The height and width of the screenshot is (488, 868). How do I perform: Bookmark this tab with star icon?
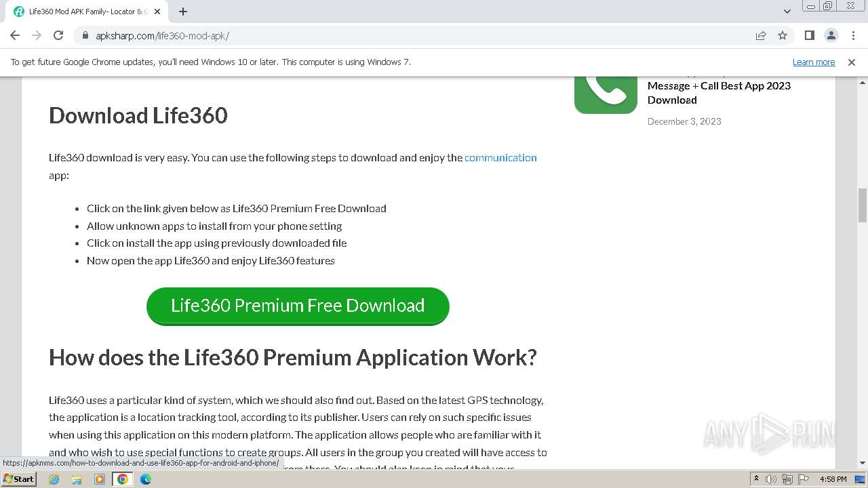[783, 35]
